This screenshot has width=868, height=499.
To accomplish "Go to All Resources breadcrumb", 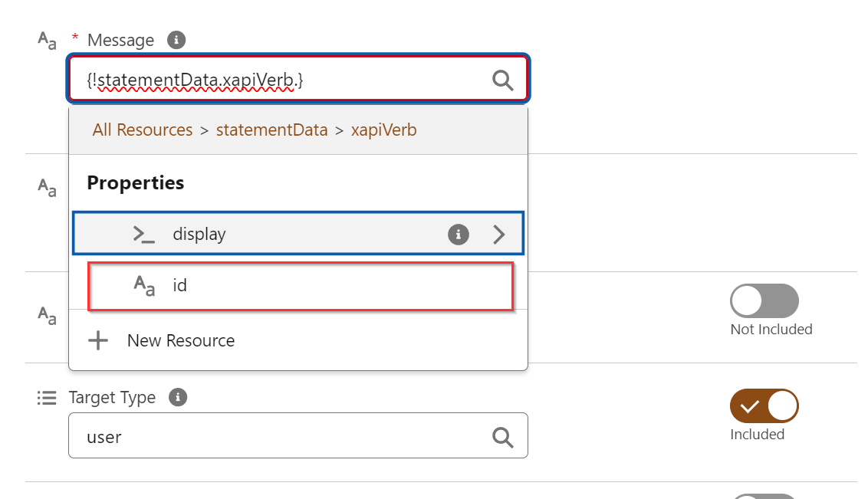I will (143, 130).
